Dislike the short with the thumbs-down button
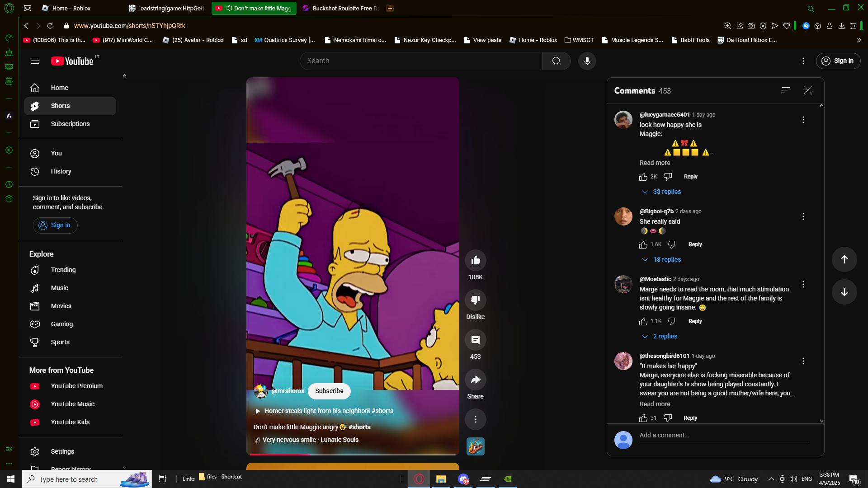 476,300
